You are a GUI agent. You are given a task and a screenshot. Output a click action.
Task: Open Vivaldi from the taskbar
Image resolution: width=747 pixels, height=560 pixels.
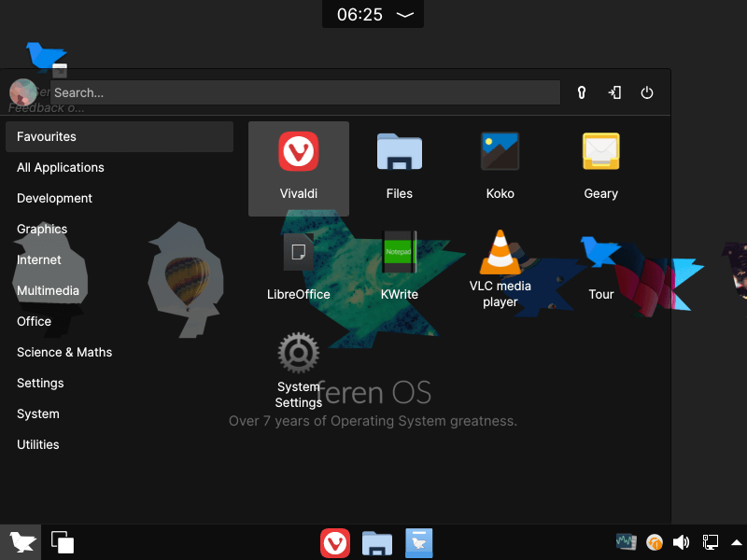click(335, 543)
